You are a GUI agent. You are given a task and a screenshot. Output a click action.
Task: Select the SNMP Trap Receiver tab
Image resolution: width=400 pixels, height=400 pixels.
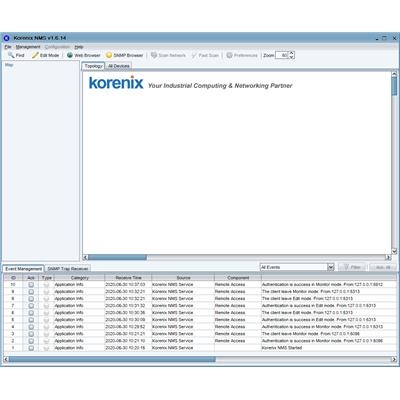coord(68,269)
